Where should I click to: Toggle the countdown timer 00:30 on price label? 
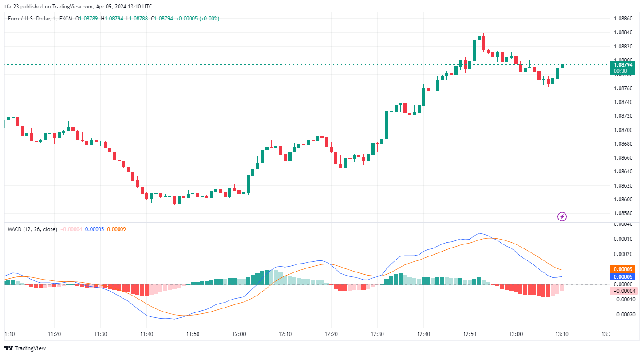(x=621, y=71)
